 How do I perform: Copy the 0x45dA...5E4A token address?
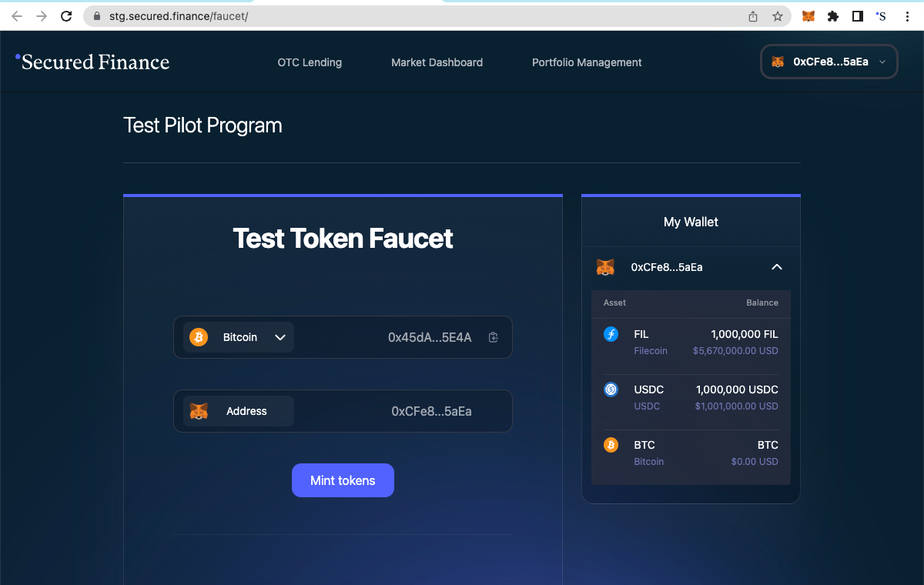[494, 337]
